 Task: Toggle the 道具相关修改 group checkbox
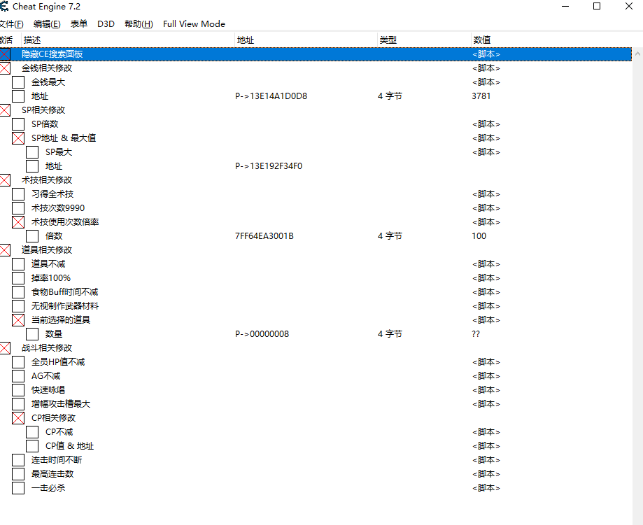coord(5,250)
